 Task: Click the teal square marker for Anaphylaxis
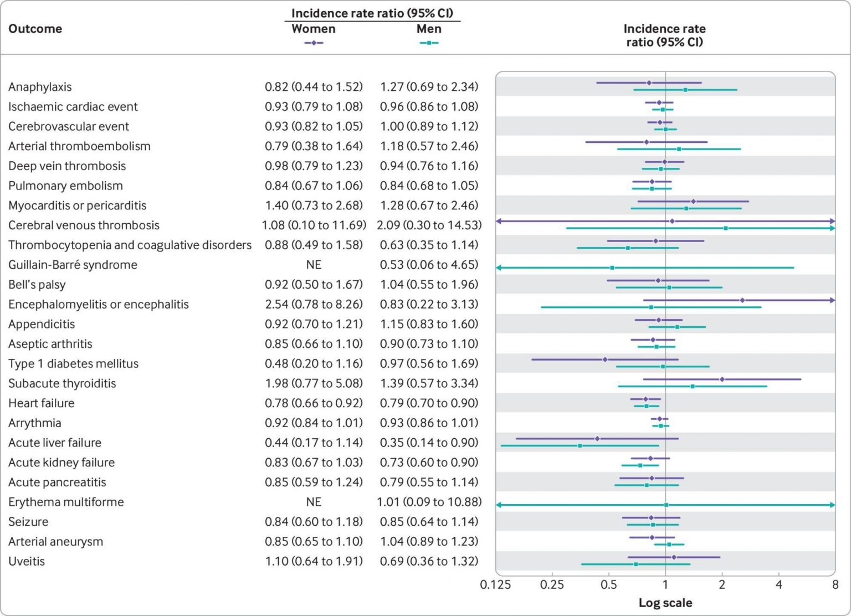pyautogui.click(x=685, y=90)
